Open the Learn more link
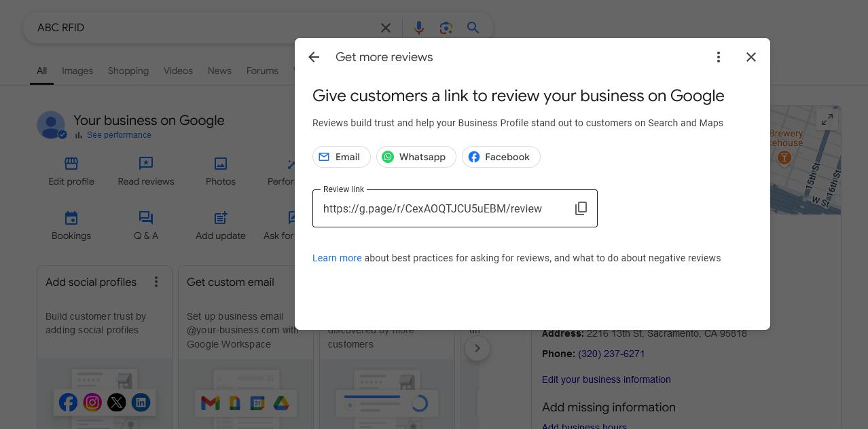The image size is (868, 429). pos(337,258)
